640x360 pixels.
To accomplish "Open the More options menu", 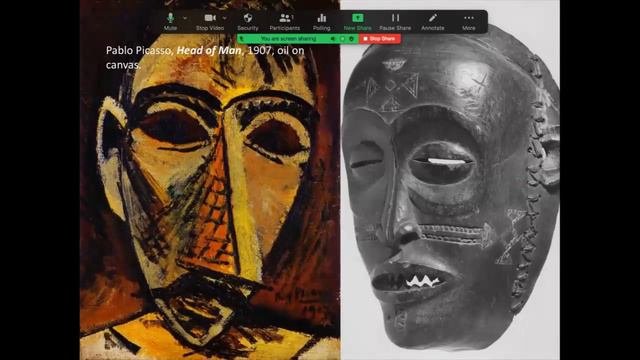I will click(x=469, y=22).
